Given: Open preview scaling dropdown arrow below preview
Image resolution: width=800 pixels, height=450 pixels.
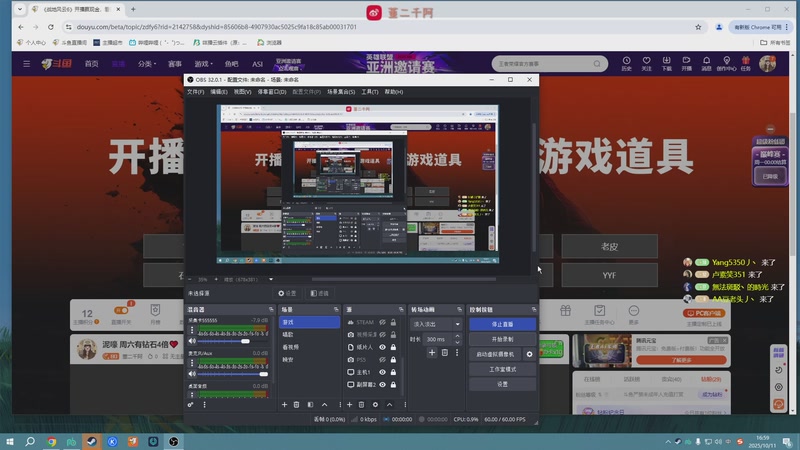Looking at the screenshot, I should pyautogui.click(x=271, y=280).
